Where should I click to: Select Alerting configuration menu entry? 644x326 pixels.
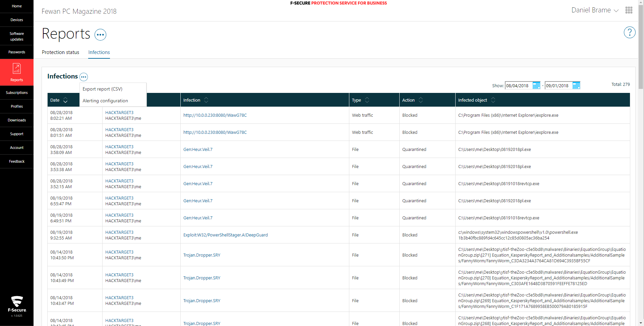105,101
